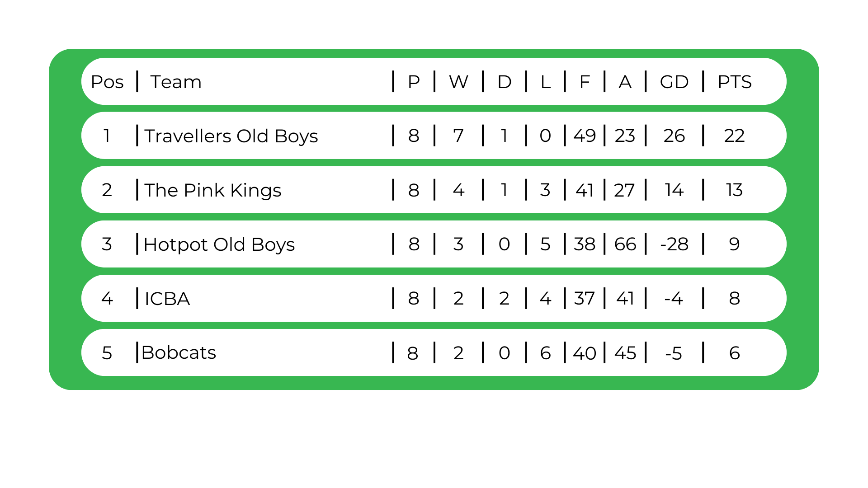Viewport: 868px width, 488px height.
Task: Click the PTS column header
Action: pos(734,82)
